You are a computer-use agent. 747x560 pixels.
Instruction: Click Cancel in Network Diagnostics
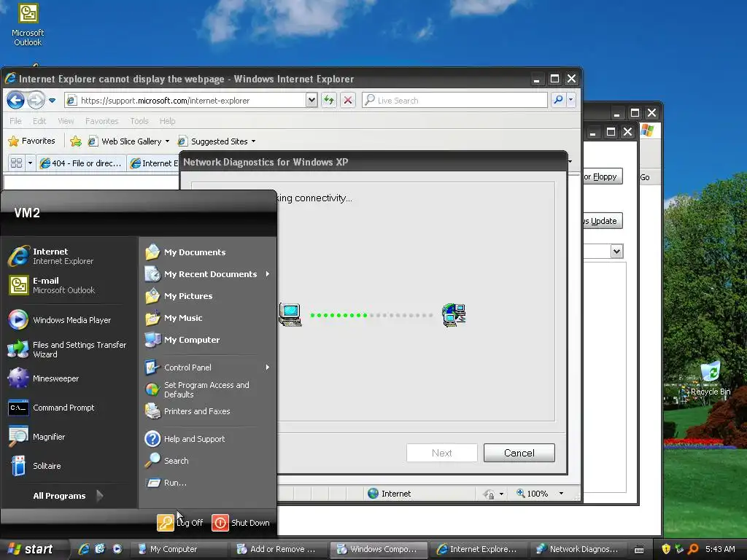519,453
